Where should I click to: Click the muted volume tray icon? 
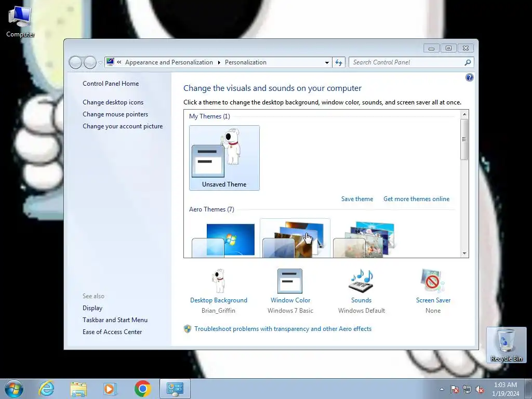coord(480,389)
